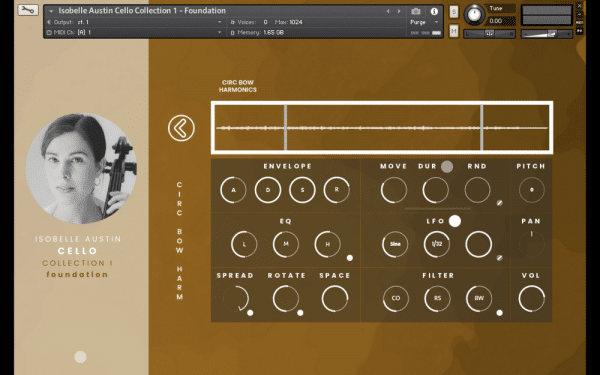
Task: Click the RND knob
Action: [478, 190]
